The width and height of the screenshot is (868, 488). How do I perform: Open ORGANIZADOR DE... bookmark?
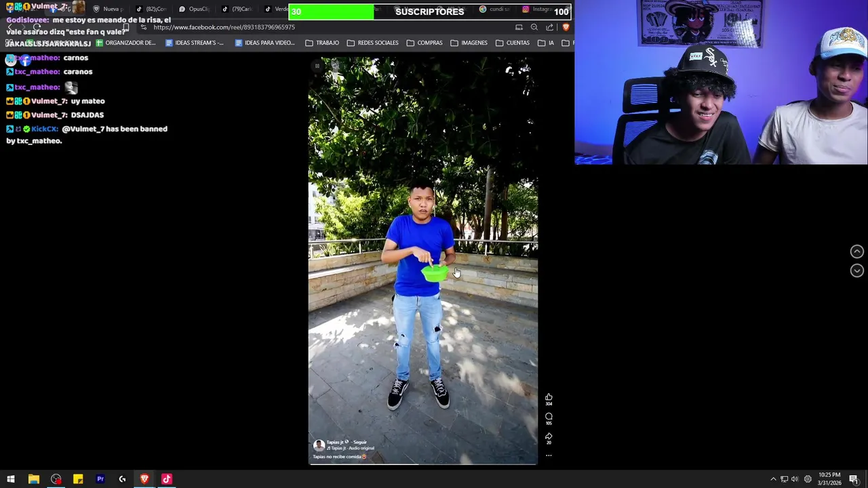[126, 43]
